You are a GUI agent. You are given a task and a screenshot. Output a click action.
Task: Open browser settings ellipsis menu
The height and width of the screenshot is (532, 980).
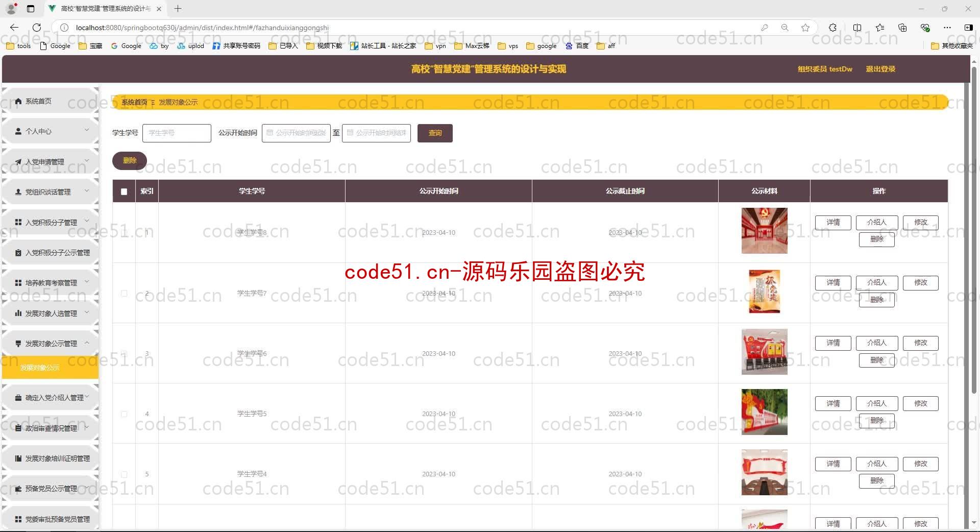point(947,28)
